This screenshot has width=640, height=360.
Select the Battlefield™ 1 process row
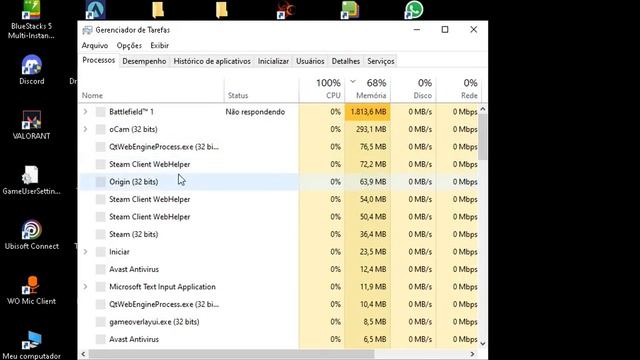pos(278,112)
